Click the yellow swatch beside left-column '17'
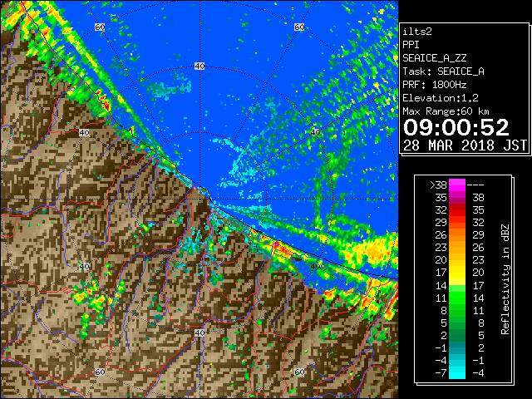532x399 pixels. point(457,273)
